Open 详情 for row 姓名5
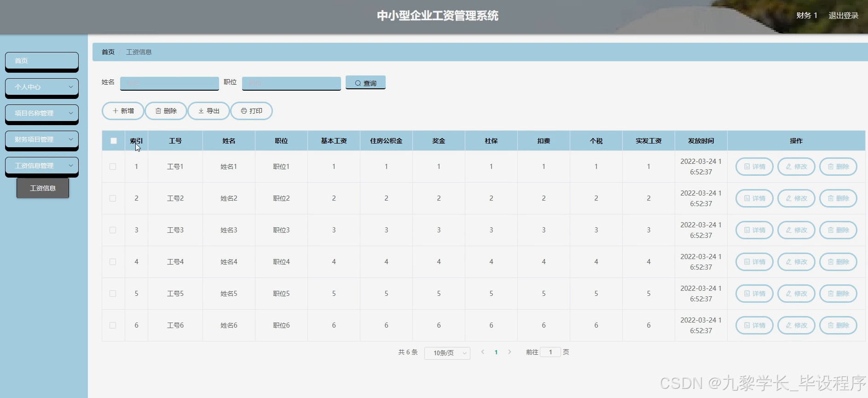This screenshot has width=868, height=398. 754,294
